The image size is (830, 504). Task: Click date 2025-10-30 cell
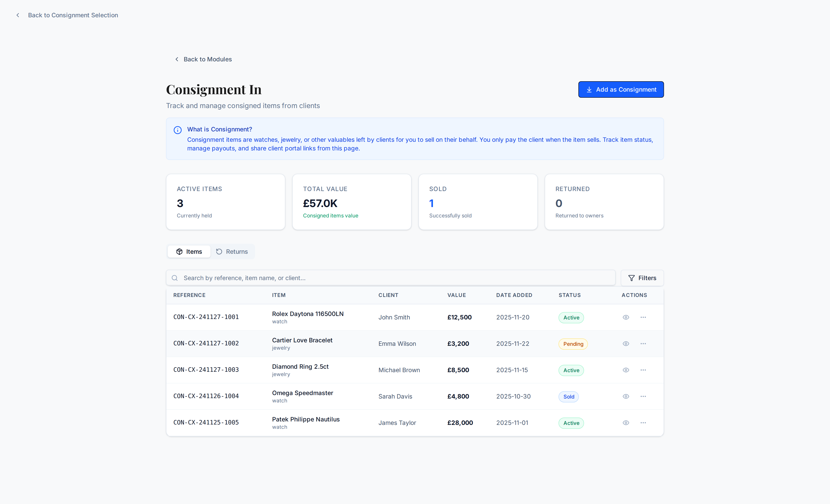point(513,397)
